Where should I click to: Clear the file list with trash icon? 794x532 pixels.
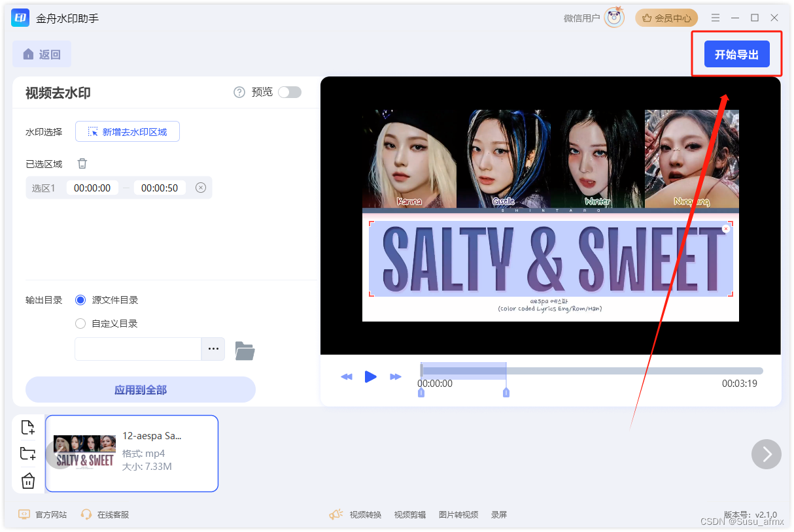(x=27, y=481)
